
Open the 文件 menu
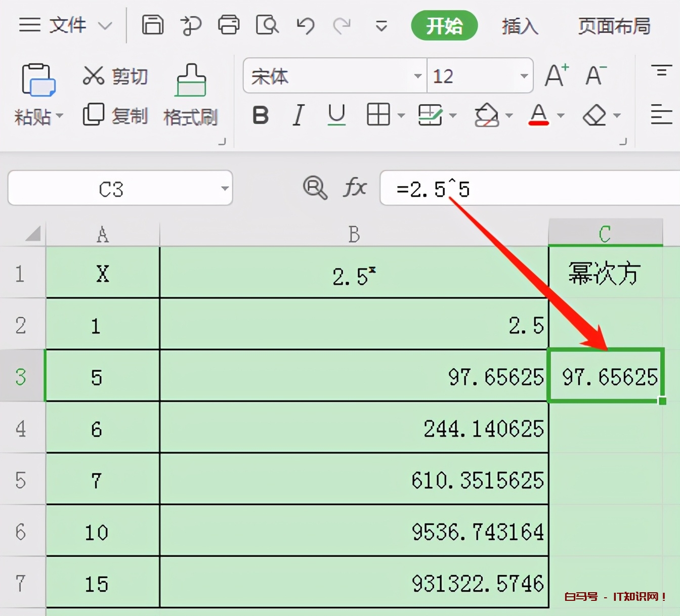(68, 25)
